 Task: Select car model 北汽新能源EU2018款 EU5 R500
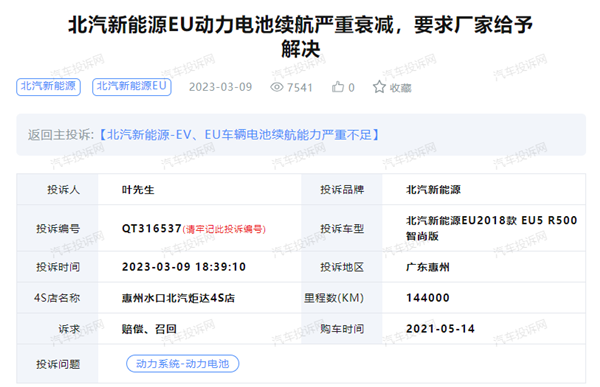click(x=491, y=228)
